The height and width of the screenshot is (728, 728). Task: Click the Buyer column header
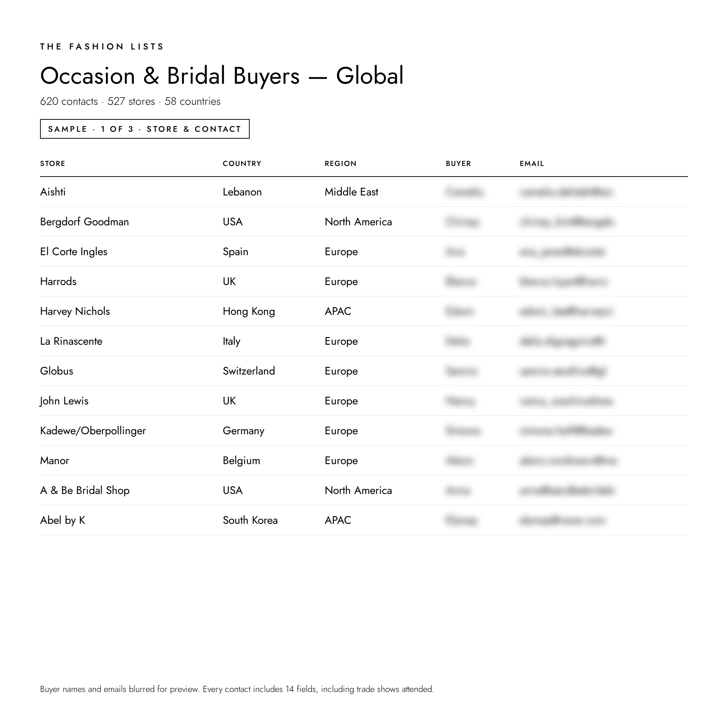click(458, 163)
